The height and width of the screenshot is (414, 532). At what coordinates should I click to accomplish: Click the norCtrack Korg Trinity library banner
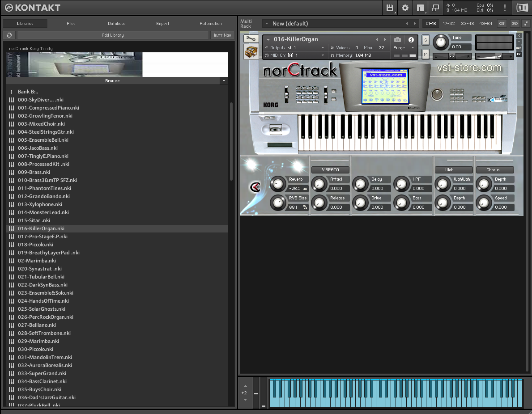point(117,64)
